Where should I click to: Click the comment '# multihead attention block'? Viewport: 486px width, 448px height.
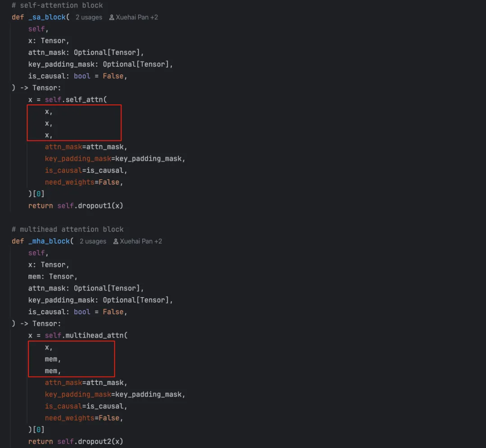[x=67, y=230]
